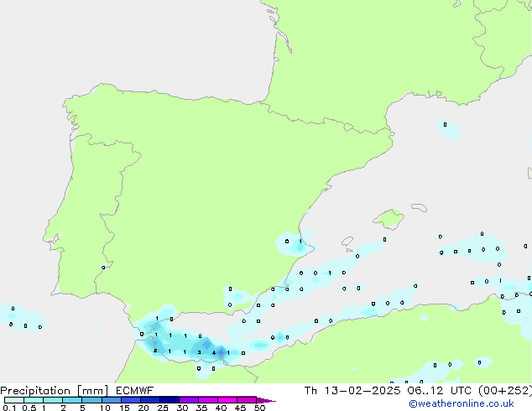Click the over-50 arrow tip of legend
The height and width of the screenshot is (411, 532).
[x=266, y=400]
